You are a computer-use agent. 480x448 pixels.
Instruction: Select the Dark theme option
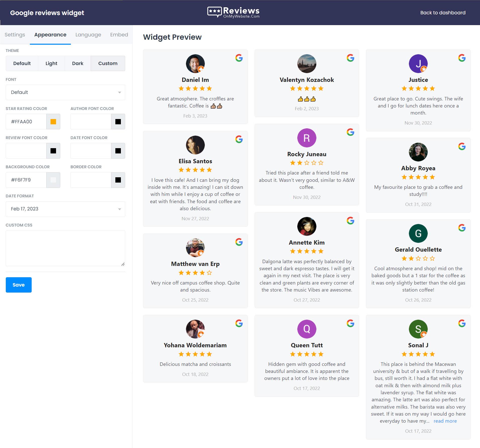pos(78,63)
